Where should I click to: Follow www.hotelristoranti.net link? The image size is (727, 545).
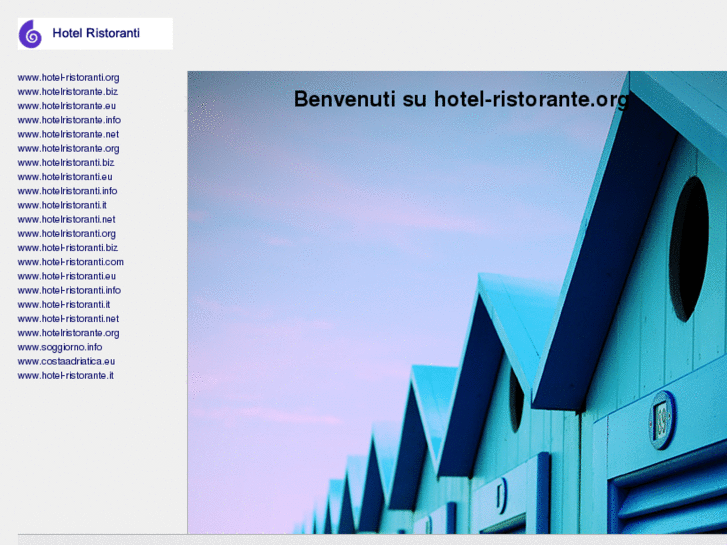pos(66,219)
